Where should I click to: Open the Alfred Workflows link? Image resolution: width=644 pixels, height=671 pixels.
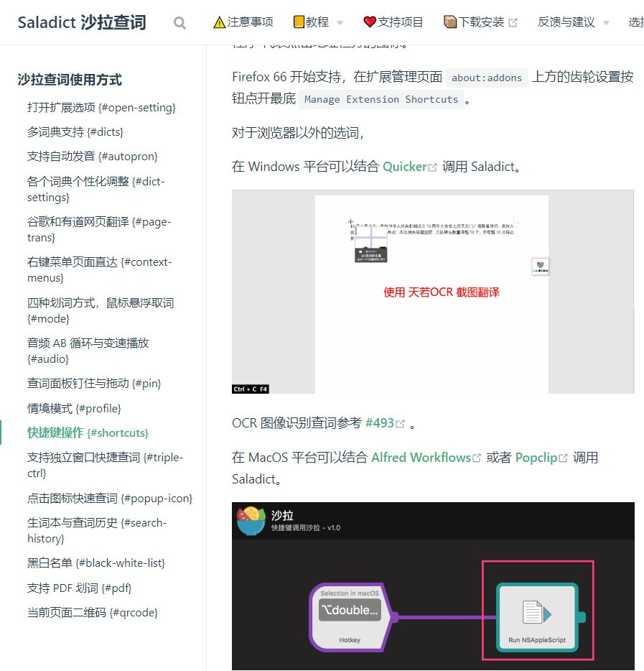(x=421, y=458)
